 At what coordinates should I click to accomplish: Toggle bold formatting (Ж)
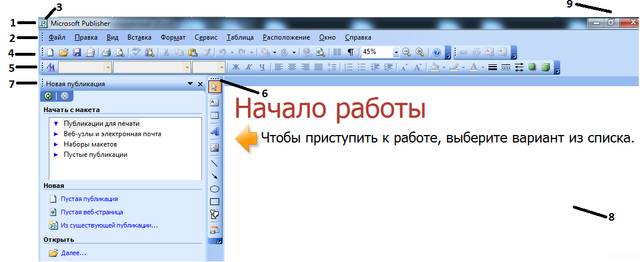236,67
